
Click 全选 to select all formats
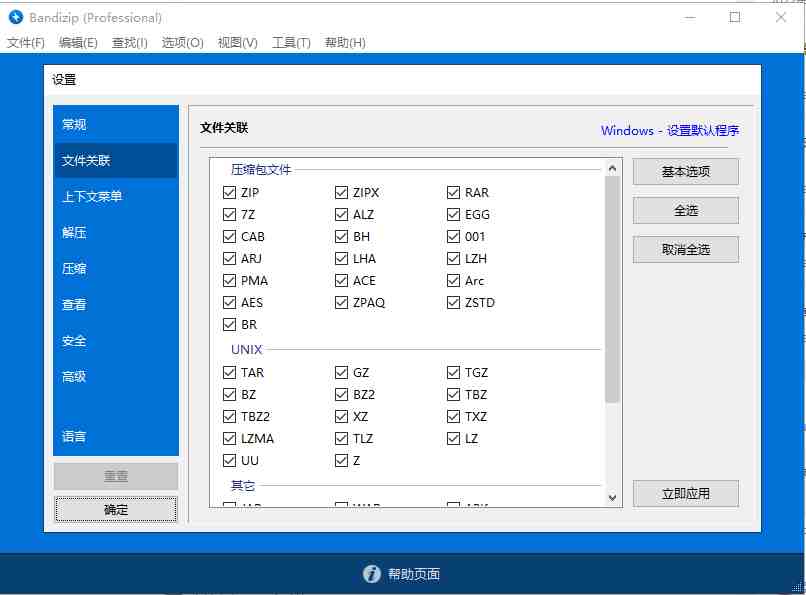point(685,210)
